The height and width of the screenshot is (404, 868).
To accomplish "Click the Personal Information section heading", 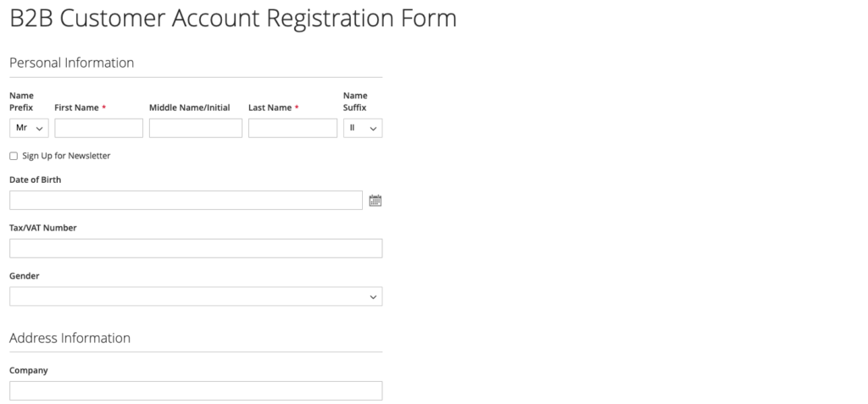I will tap(71, 63).
